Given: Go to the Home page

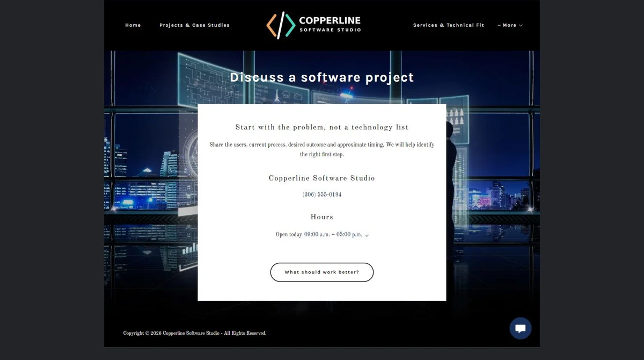Looking at the screenshot, I should point(133,25).
